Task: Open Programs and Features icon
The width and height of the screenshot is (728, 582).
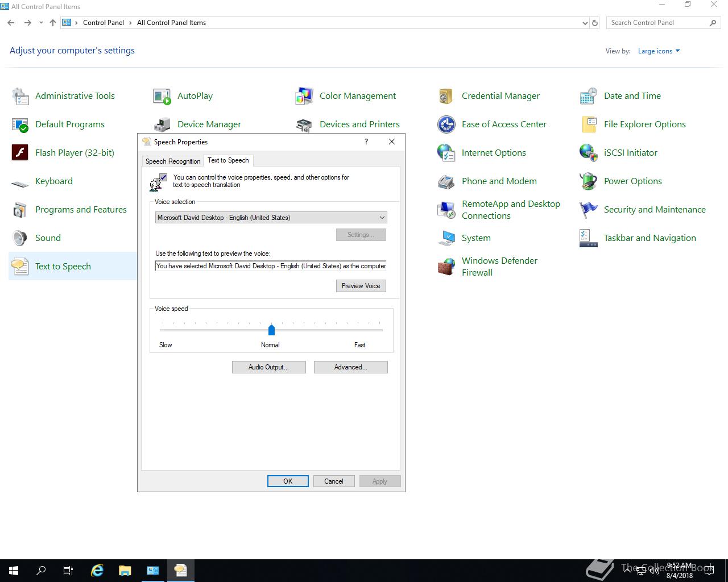Action: [20, 210]
